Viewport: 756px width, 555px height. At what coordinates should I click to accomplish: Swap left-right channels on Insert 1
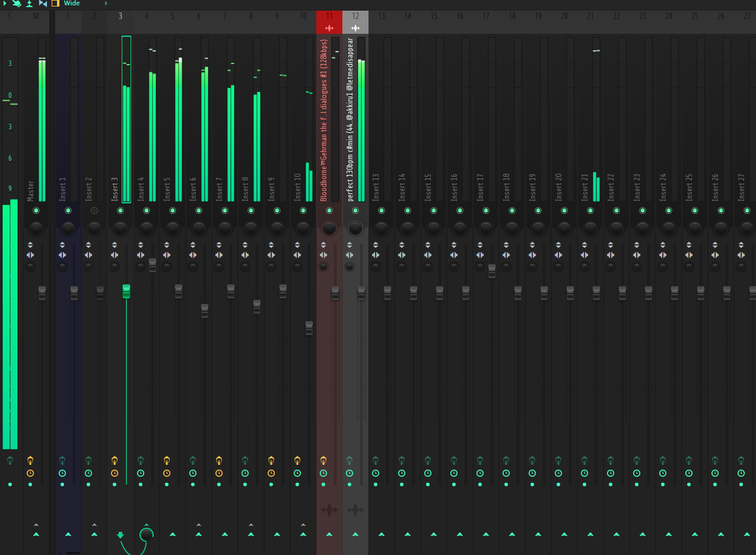click(62, 255)
